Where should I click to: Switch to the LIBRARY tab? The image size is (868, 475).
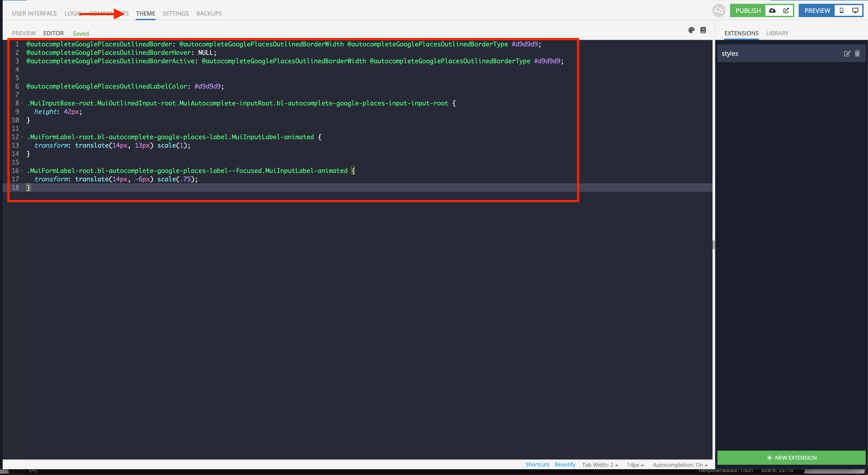(x=777, y=33)
